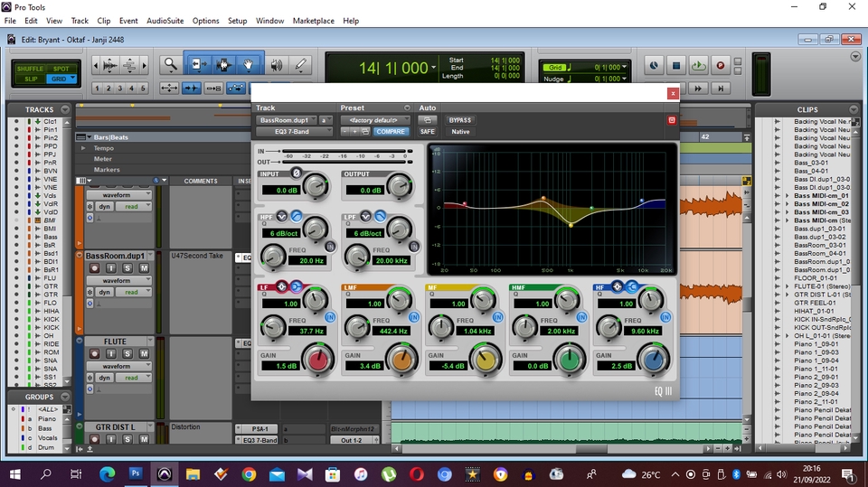The image size is (868, 487).
Task: Click the LMF FREQ value field 442.4 Hz
Action: 393,331
